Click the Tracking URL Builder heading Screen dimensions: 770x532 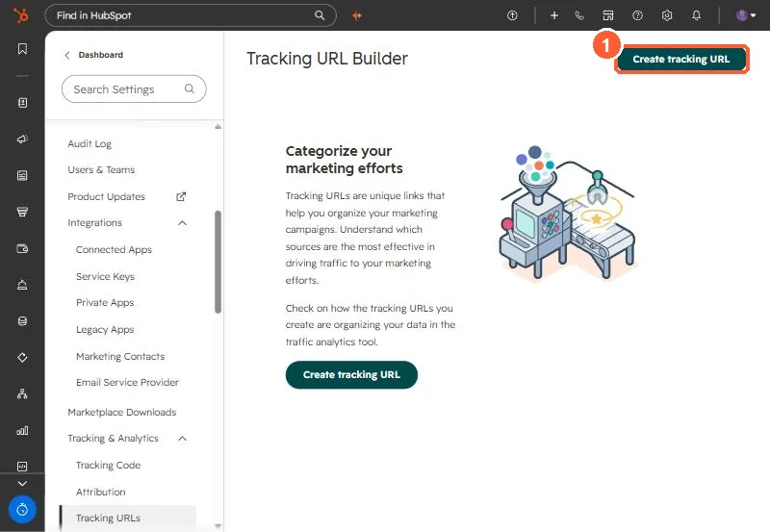pos(327,59)
